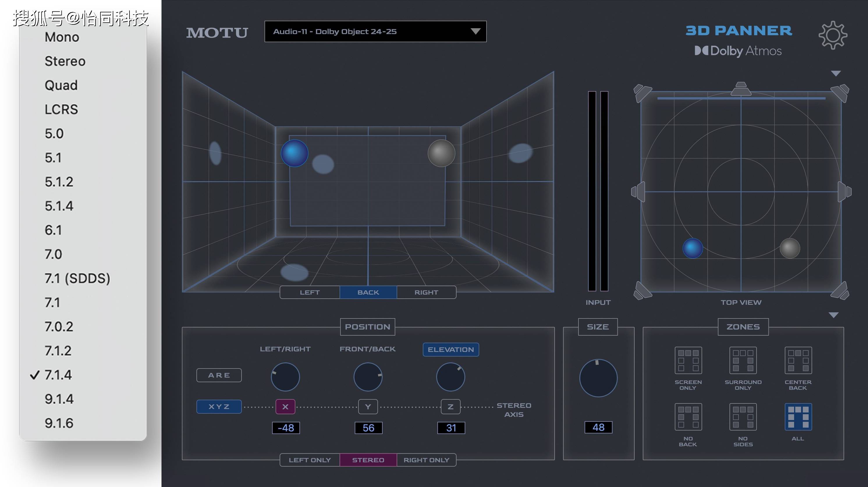The image size is (868, 487).
Task: Click the blue puck in the top view
Action: [x=693, y=248]
